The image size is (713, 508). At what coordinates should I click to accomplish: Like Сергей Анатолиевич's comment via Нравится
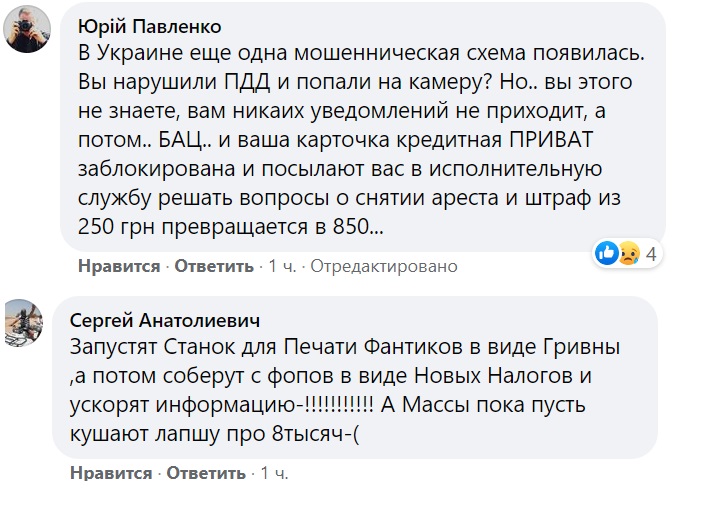(111, 473)
